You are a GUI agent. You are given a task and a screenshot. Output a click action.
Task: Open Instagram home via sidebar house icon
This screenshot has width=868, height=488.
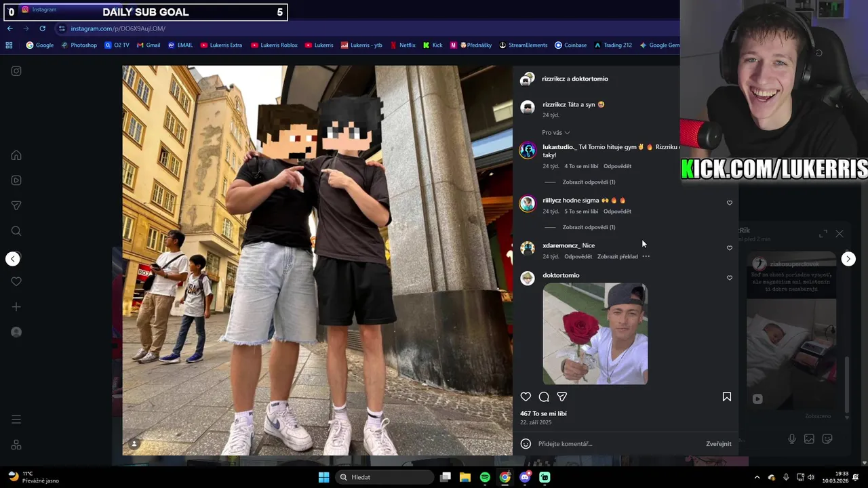click(x=16, y=155)
